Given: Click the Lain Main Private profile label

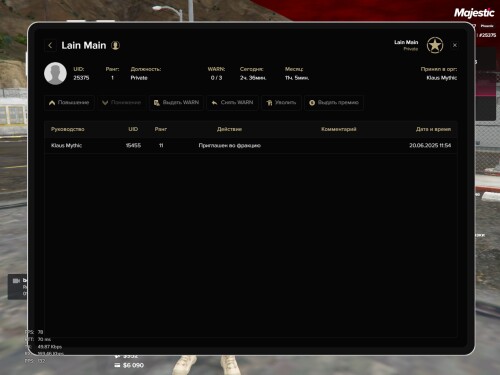Looking at the screenshot, I should click(x=406, y=45).
